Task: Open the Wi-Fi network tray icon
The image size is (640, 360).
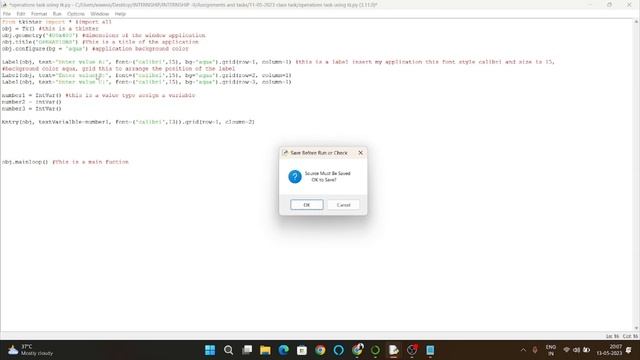Action: point(567,350)
